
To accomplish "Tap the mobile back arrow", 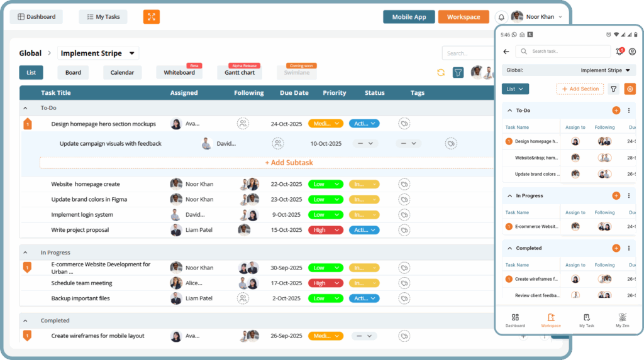I will coord(506,52).
